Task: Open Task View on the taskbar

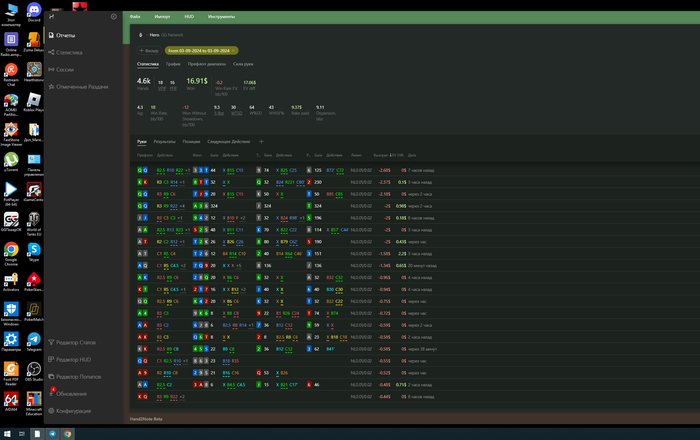Action: click(21, 434)
